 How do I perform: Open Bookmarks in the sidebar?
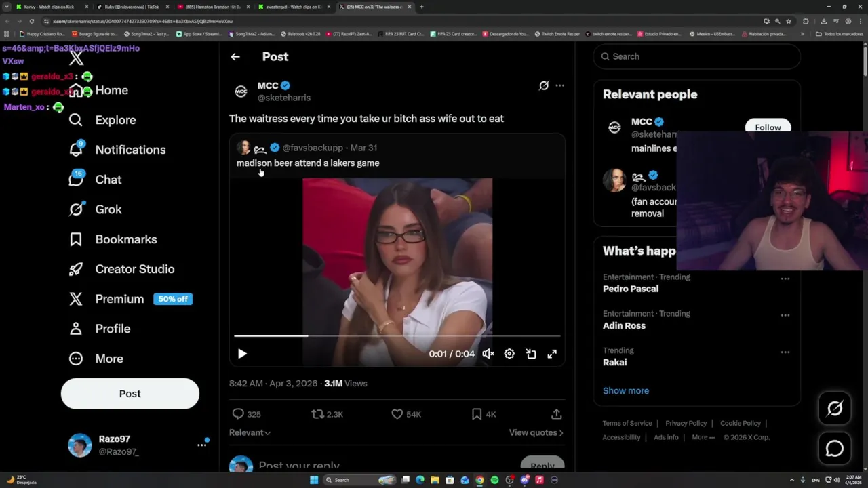click(x=113, y=239)
